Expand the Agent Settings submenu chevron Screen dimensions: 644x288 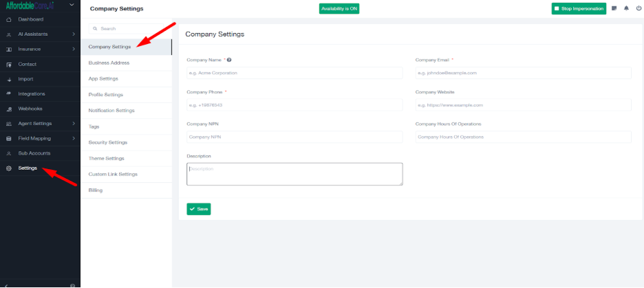tap(73, 124)
